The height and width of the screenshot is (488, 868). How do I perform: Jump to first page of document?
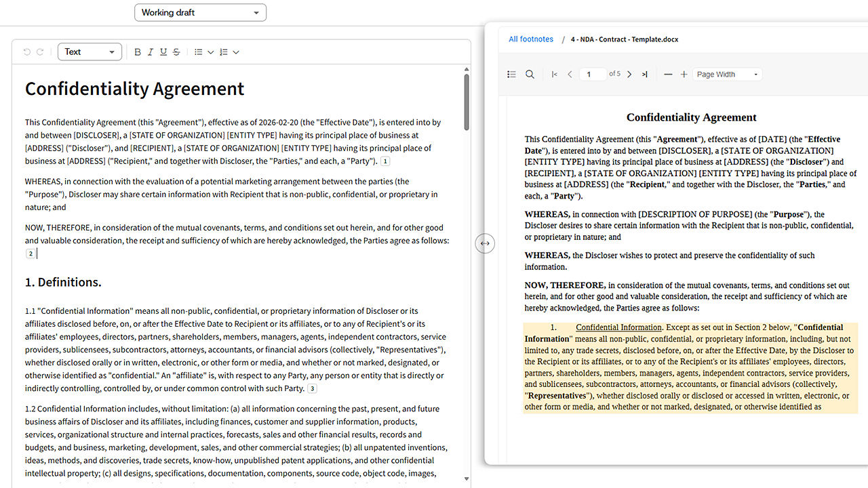pyautogui.click(x=555, y=75)
